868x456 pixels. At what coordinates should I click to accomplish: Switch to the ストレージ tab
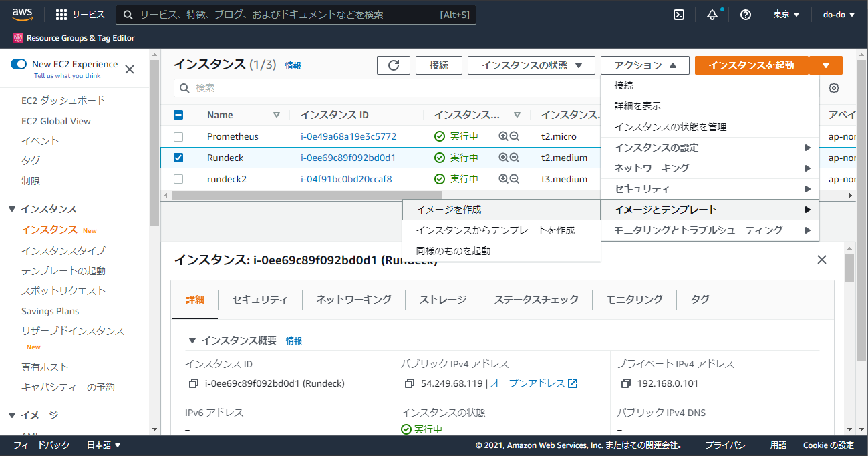click(x=443, y=300)
